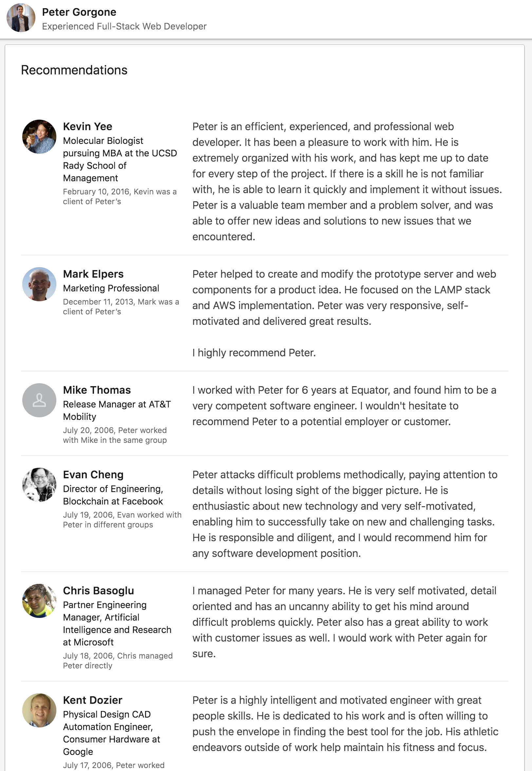Click Mike Thomas' placeholder avatar icon
Screen dimensions: 532x771
pos(39,400)
